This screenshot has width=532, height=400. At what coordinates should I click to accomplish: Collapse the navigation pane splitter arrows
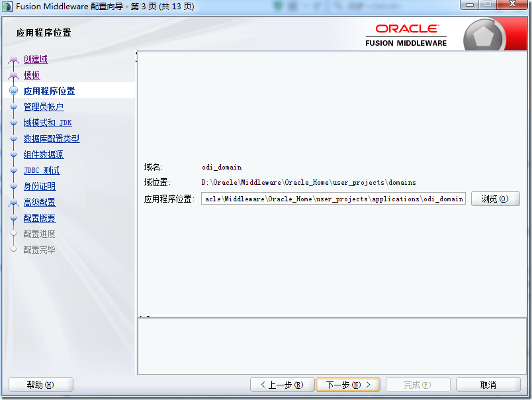pos(136,57)
